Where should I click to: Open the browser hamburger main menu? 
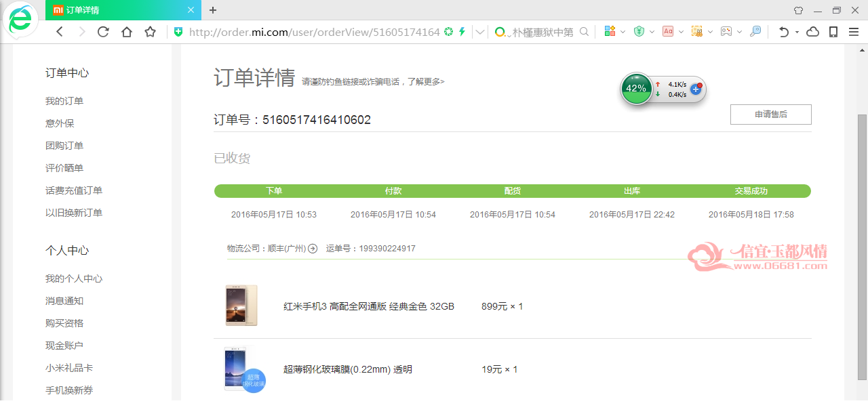pos(854,32)
